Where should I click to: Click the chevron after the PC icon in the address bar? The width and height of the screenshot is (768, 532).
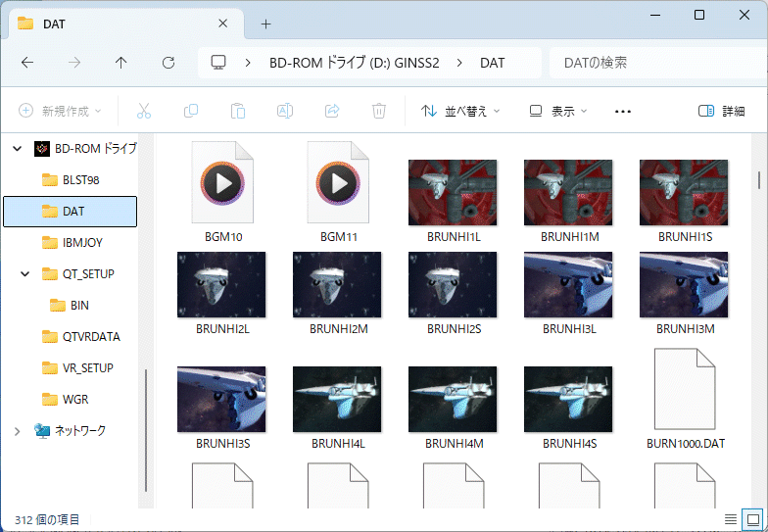click(248, 63)
